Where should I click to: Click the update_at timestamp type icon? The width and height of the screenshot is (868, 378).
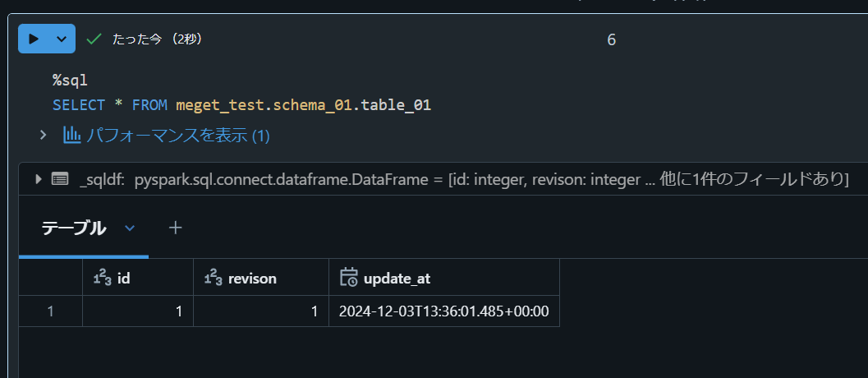pos(348,278)
